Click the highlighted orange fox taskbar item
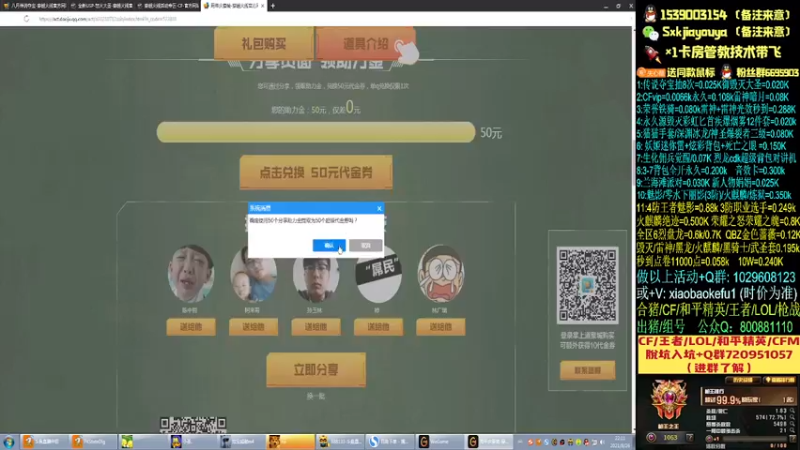Image resolution: width=800 pixels, height=450 pixels. 290,442
